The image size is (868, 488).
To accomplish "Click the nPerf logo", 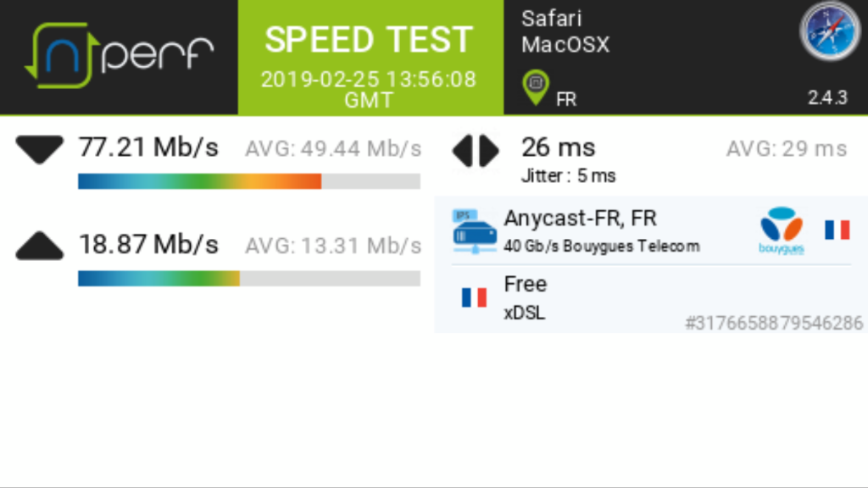I will click(x=119, y=57).
